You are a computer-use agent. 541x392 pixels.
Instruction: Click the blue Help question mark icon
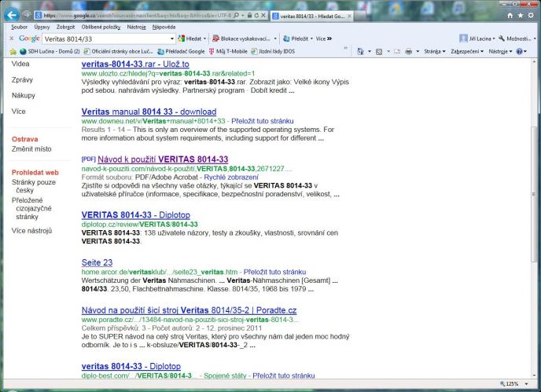click(x=519, y=51)
